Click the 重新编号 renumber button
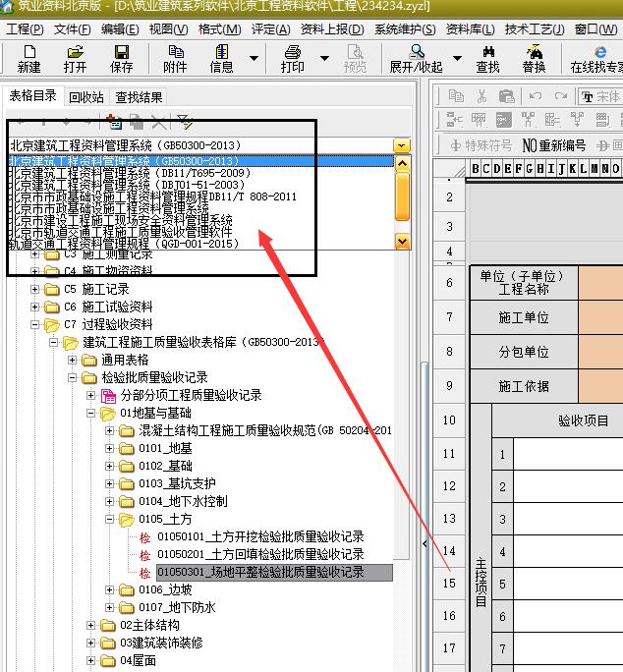This screenshot has width=623, height=672. 553,145
